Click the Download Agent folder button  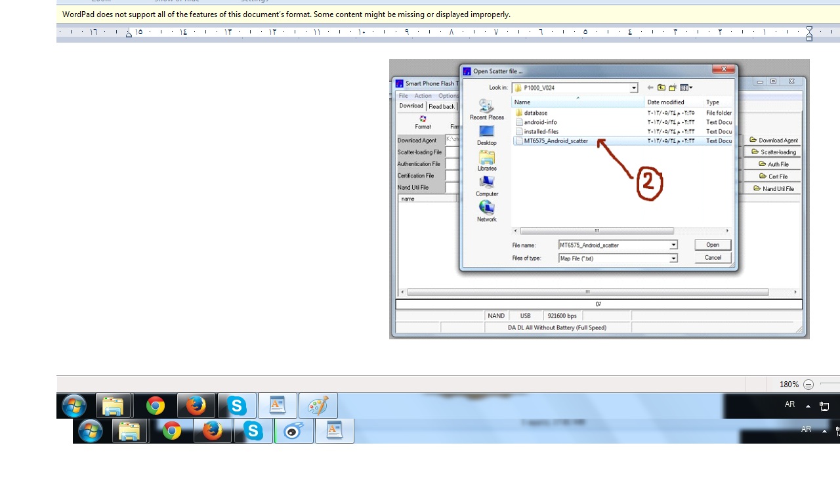[774, 140]
